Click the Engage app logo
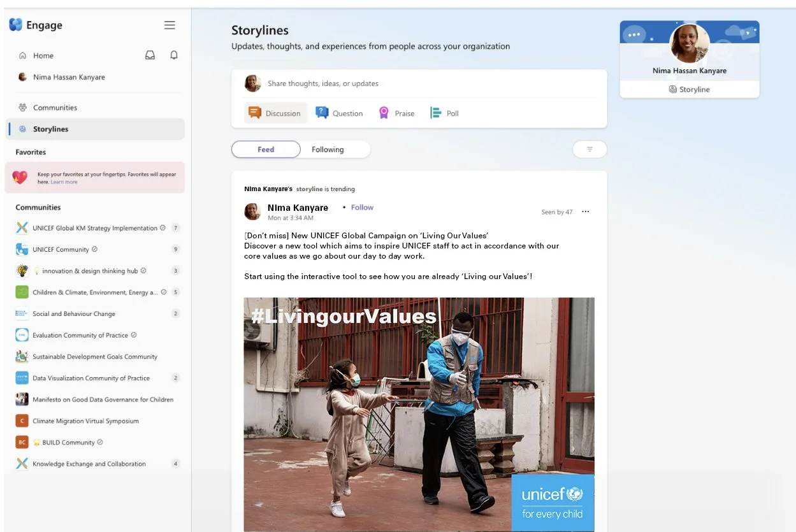796x532 pixels. 16,25
